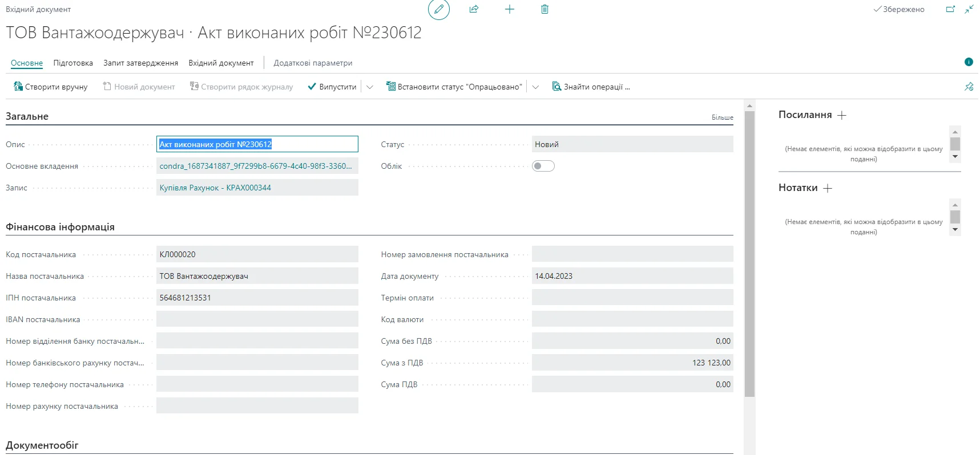Screen dimensions: 980x455
Task: Switch to Запит затвердження tab
Action: coord(140,63)
